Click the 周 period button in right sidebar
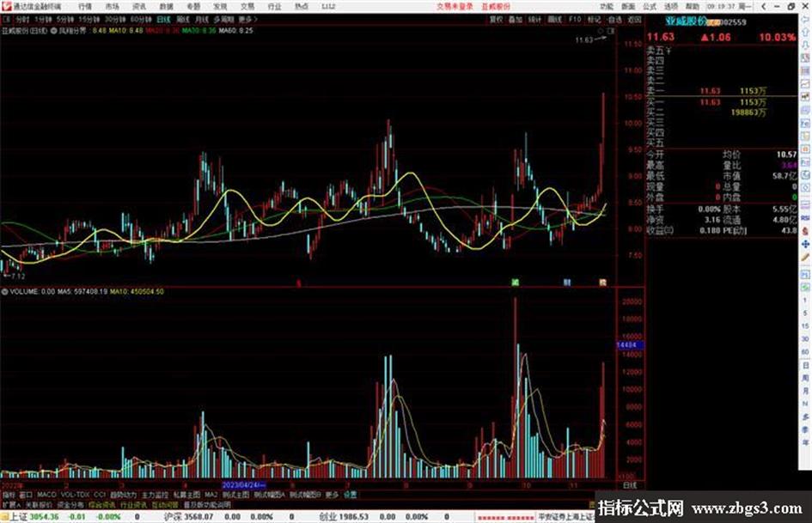This screenshot has width=812, height=523. point(805,379)
